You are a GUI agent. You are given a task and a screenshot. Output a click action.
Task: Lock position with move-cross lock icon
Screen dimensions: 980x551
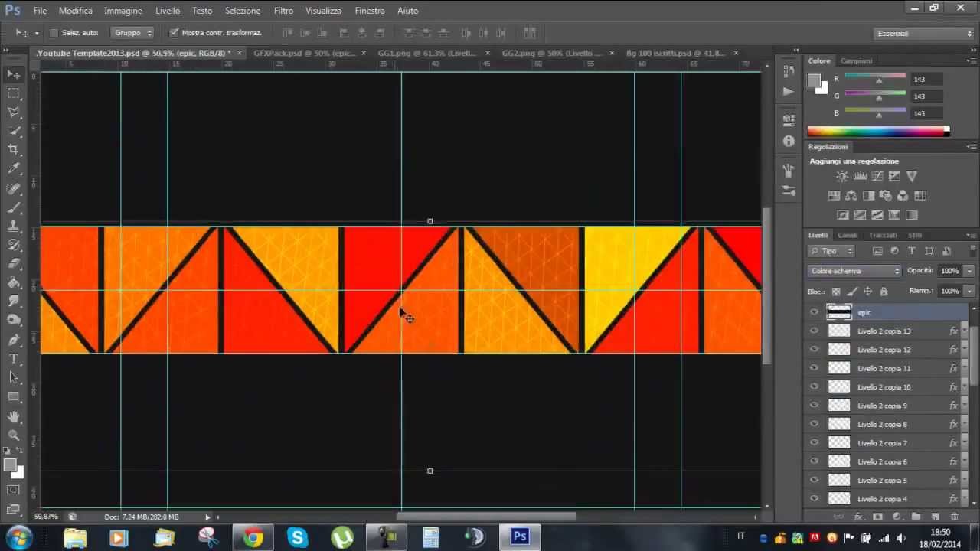point(867,292)
